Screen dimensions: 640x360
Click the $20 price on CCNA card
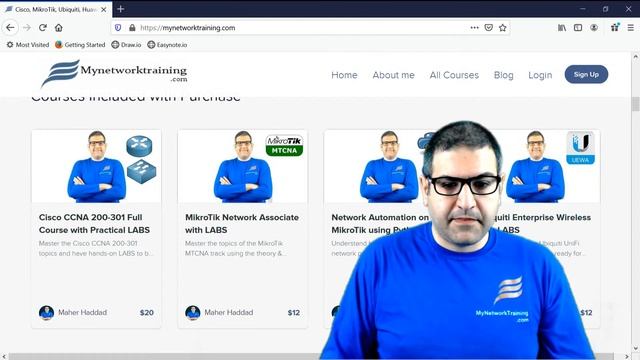pyautogui.click(x=147, y=313)
